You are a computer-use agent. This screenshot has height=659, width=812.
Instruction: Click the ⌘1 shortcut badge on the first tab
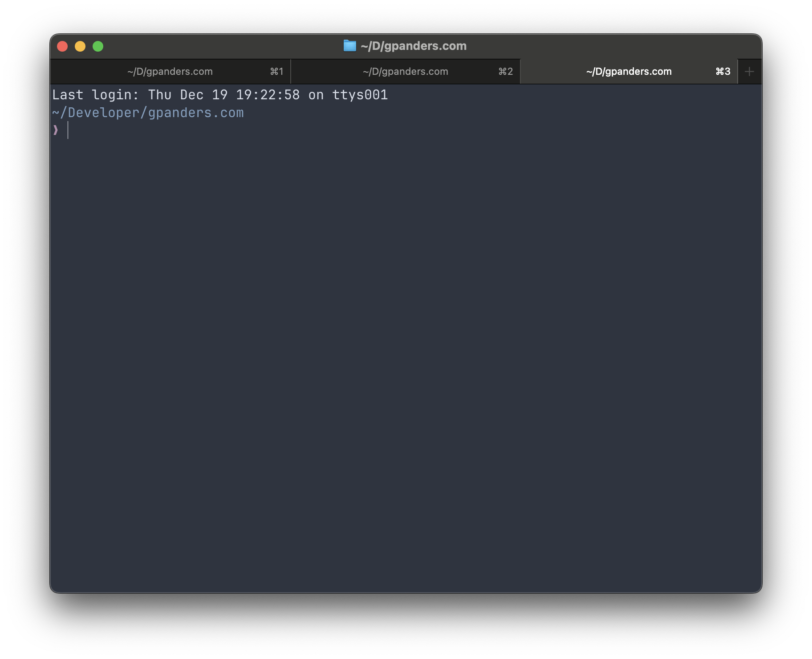click(276, 72)
